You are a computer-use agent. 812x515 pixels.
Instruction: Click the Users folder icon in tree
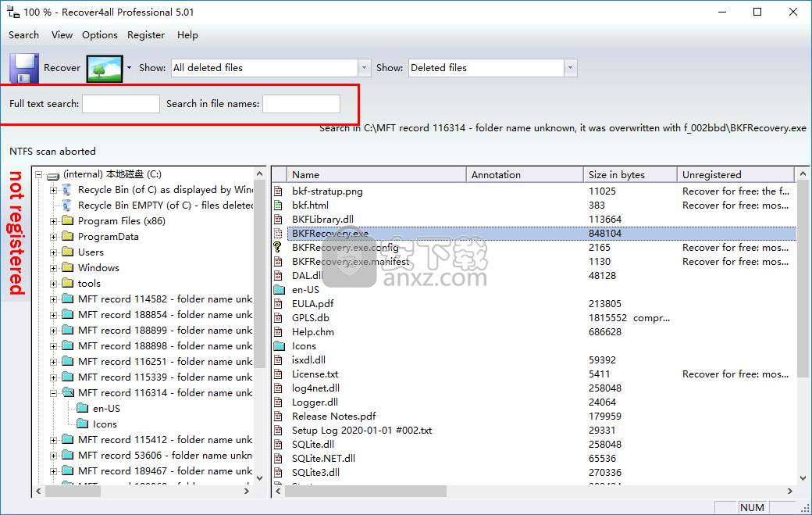(x=68, y=252)
